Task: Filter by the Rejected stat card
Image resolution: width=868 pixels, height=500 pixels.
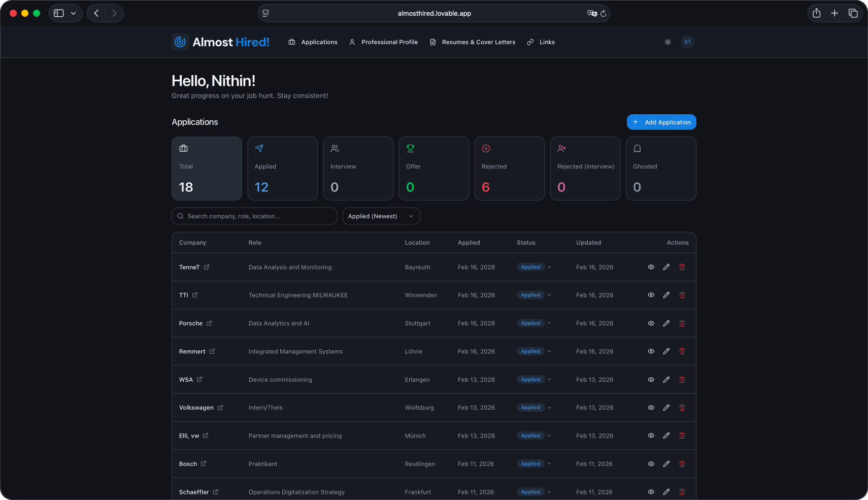Action: tap(510, 169)
